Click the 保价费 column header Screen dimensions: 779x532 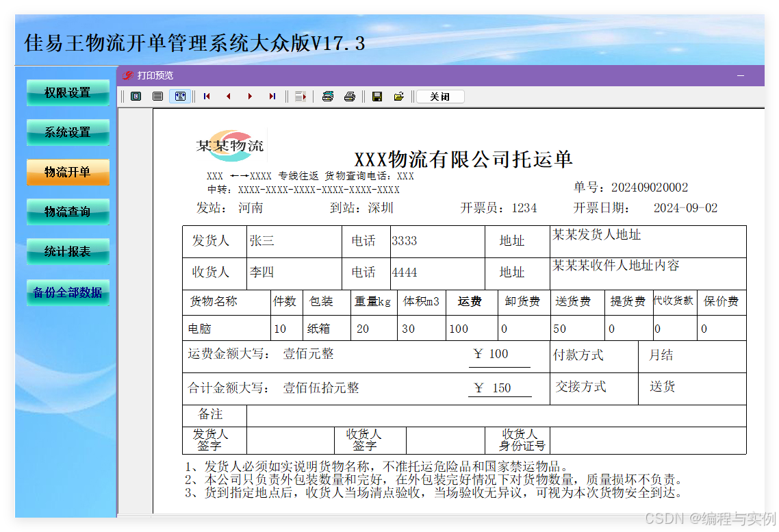coord(721,301)
